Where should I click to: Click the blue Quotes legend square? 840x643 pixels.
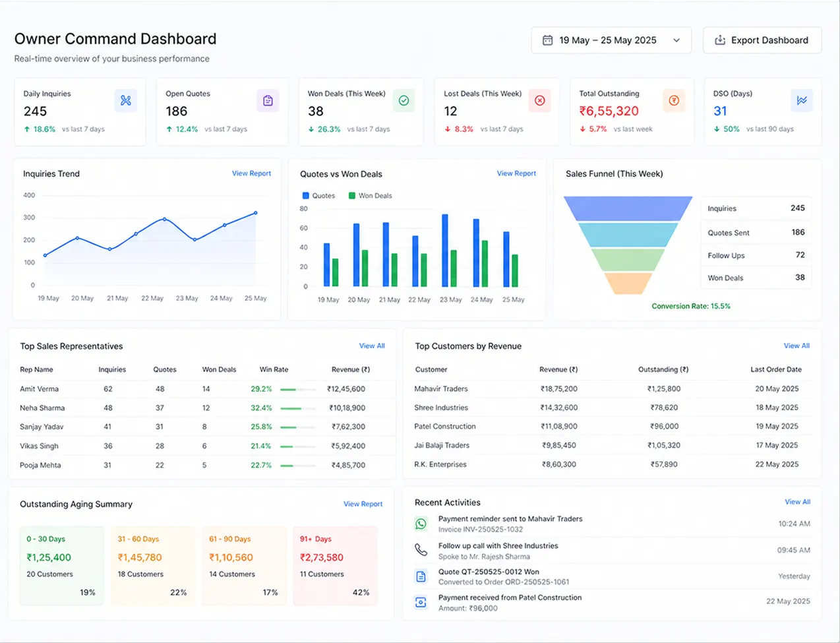306,196
